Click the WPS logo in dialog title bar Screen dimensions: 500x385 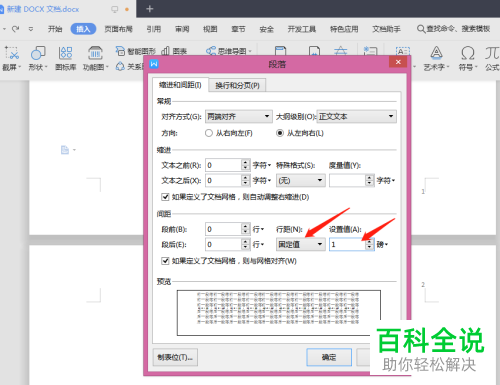(154, 64)
